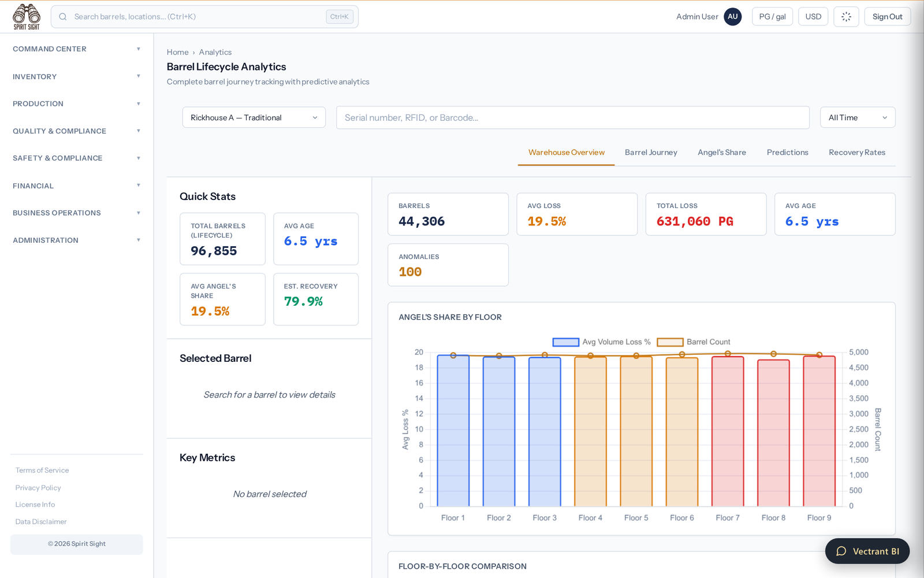This screenshot has height=578, width=924.
Task: Click the Sign Out button
Action: tap(887, 17)
